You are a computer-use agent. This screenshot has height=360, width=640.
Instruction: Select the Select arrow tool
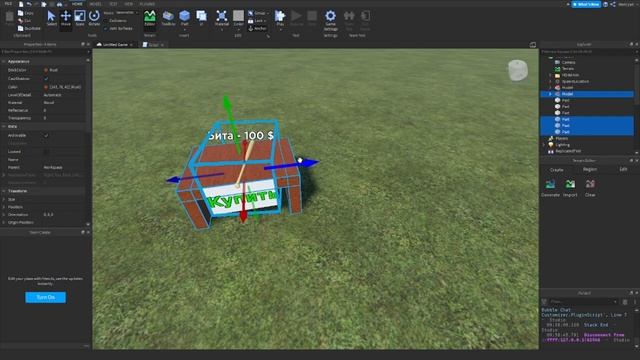coord(51,18)
